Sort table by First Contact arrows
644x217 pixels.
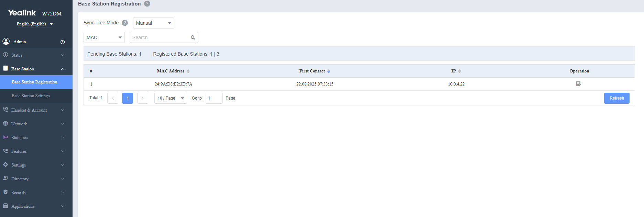pyautogui.click(x=329, y=71)
